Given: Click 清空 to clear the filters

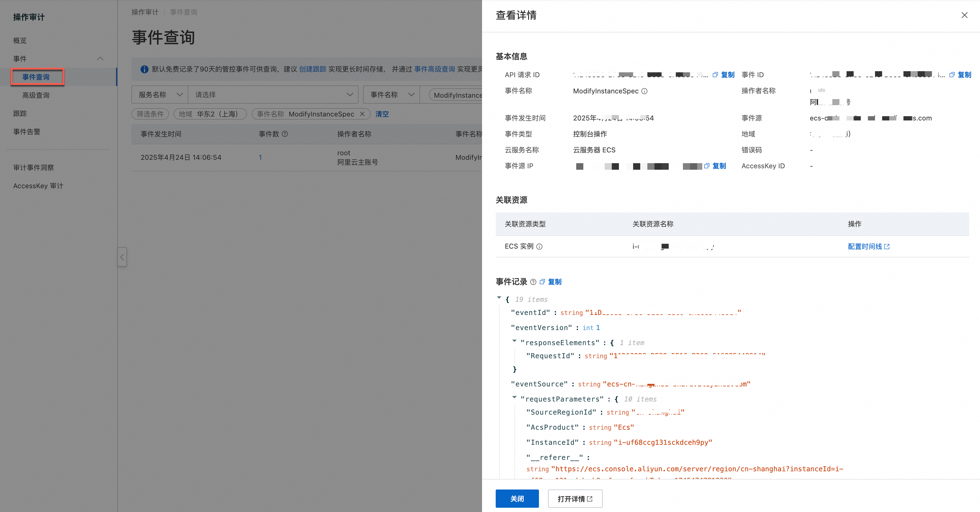Looking at the screenshot, I should pos(382,114).
